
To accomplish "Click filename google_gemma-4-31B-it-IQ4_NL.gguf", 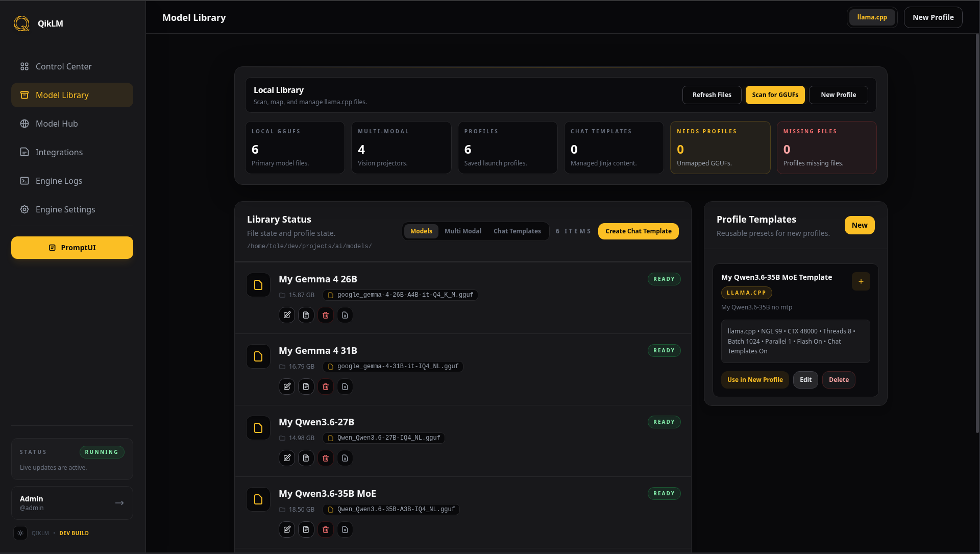I will click(x=393, y=367).
